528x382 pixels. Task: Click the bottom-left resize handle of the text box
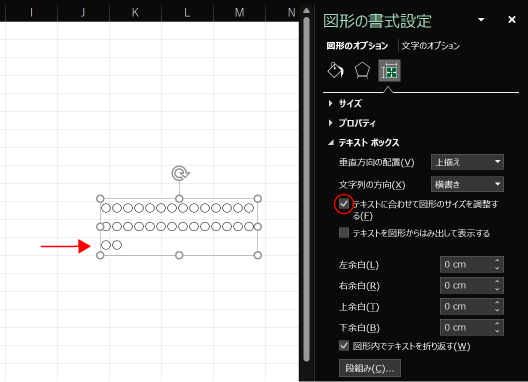[100, 255]
